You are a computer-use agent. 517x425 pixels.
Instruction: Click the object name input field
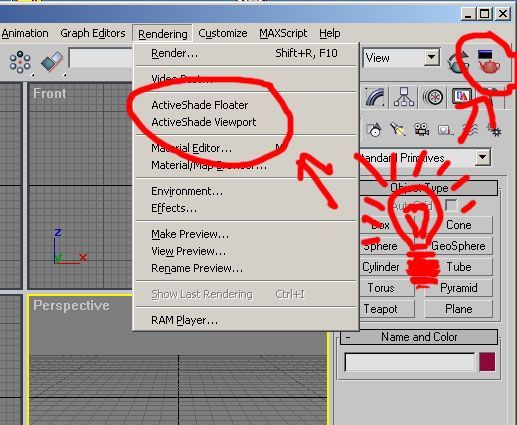point(410,362)
